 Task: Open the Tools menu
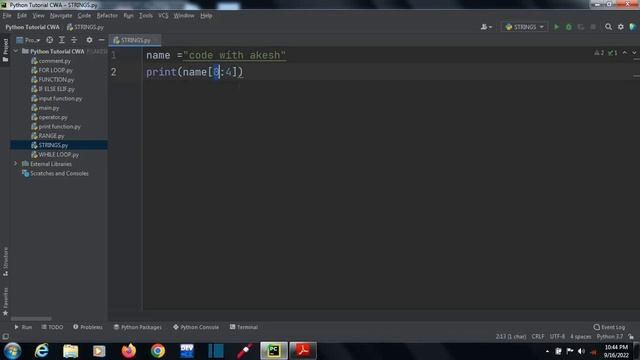[x=146, y=16]
